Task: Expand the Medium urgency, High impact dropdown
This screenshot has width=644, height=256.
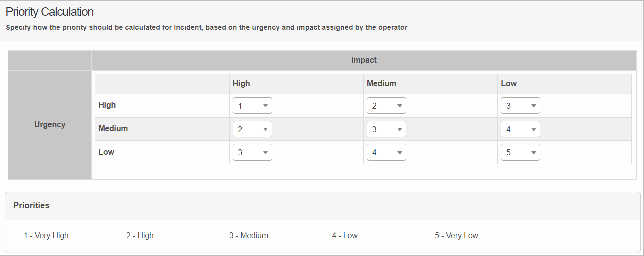Action: tap(252, 129)
